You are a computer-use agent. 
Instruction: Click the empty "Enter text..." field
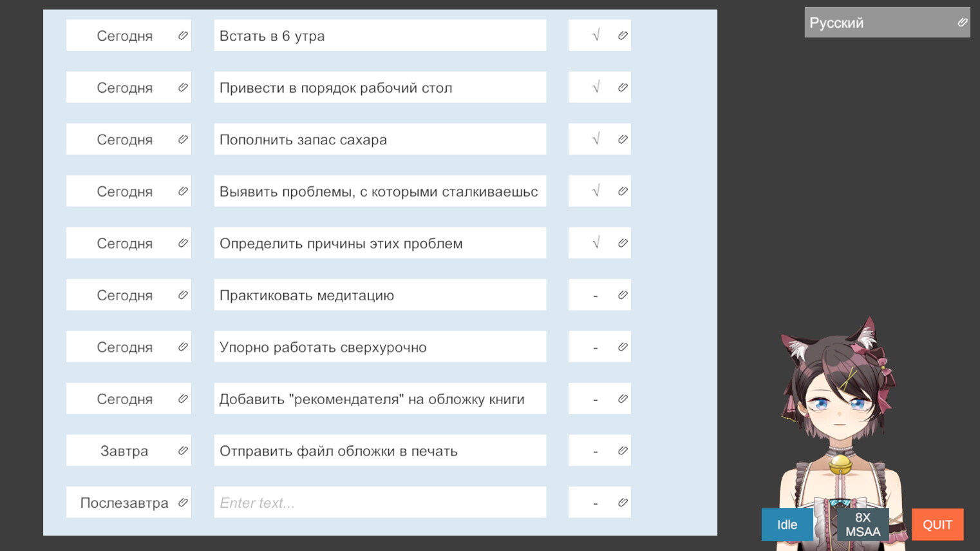[x=380, y=502]
